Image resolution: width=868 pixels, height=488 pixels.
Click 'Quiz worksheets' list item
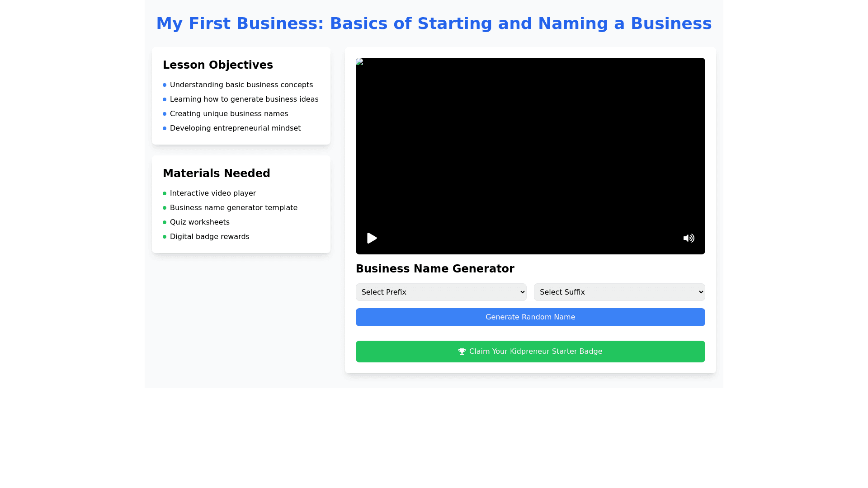(200, 222)
